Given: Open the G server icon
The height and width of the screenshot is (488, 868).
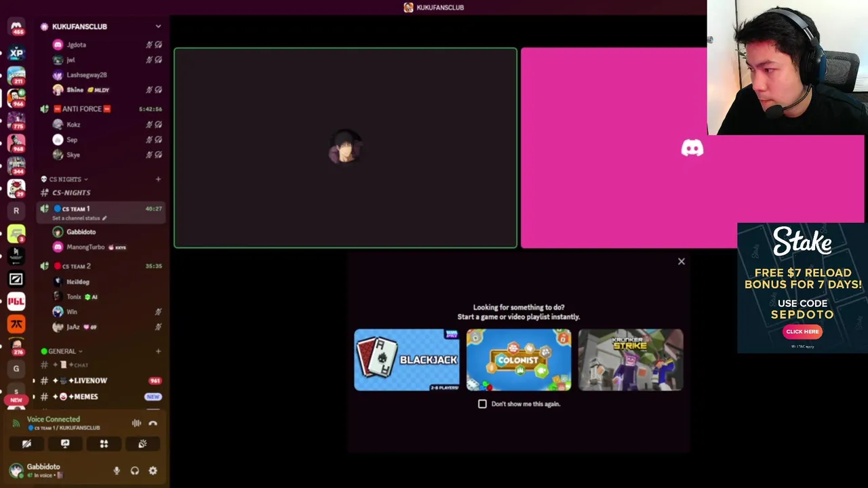Looking at the screenshot, I should 16,369.
